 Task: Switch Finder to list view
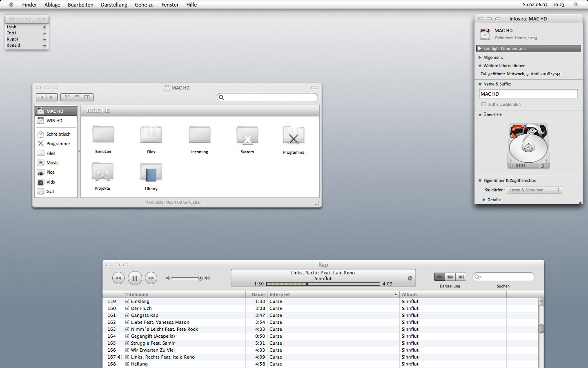77,97
